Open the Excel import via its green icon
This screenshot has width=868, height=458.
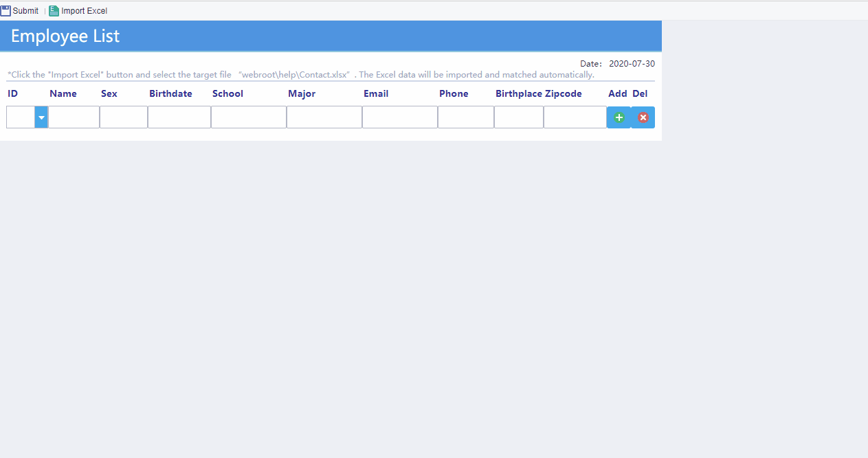pos(53,10)
